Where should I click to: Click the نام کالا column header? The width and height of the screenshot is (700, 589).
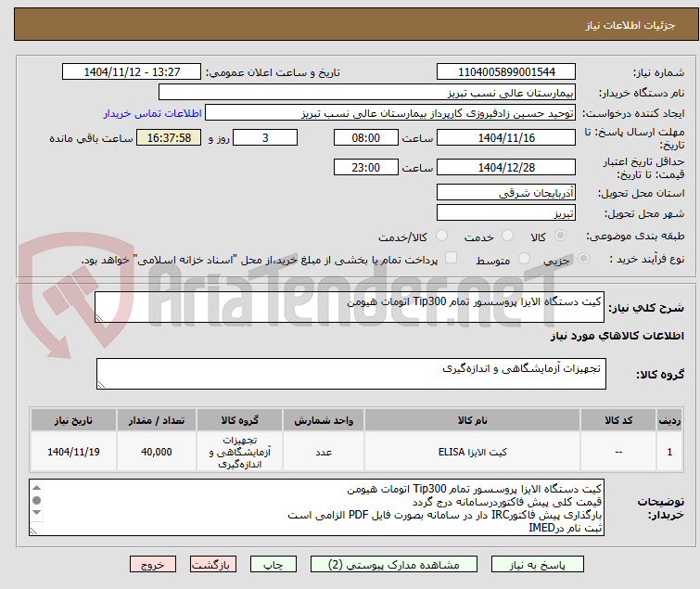[x=472, y=420]
